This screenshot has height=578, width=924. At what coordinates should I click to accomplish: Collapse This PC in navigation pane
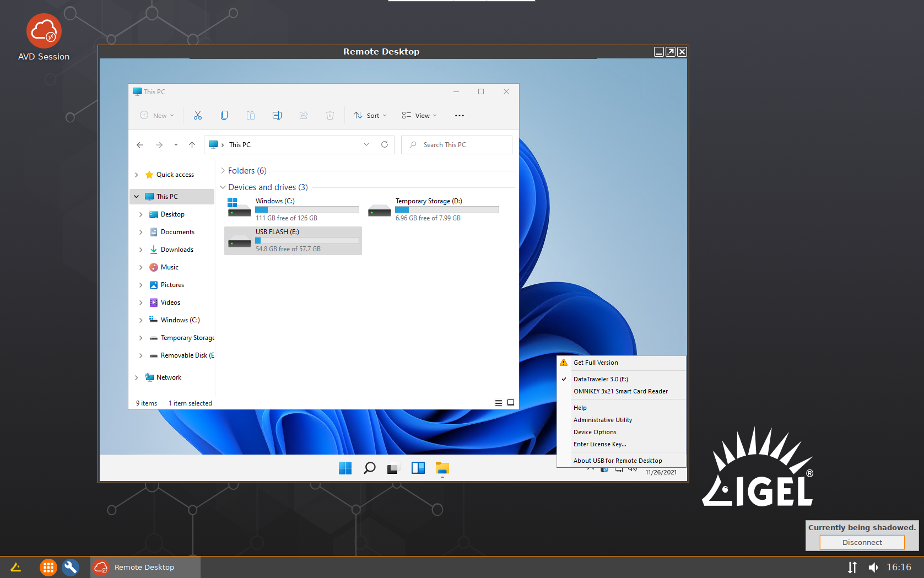[x=137, y=197]
